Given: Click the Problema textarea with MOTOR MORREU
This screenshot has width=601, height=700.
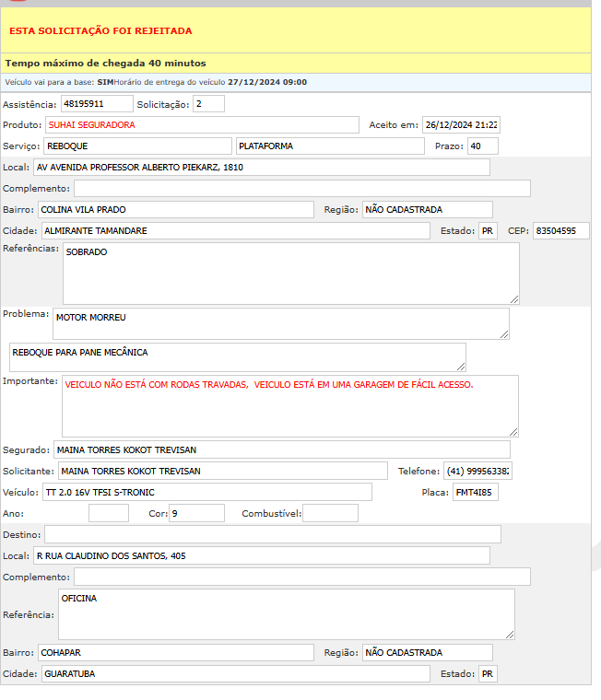Looking at the screenshot, I should pos(280,323).
